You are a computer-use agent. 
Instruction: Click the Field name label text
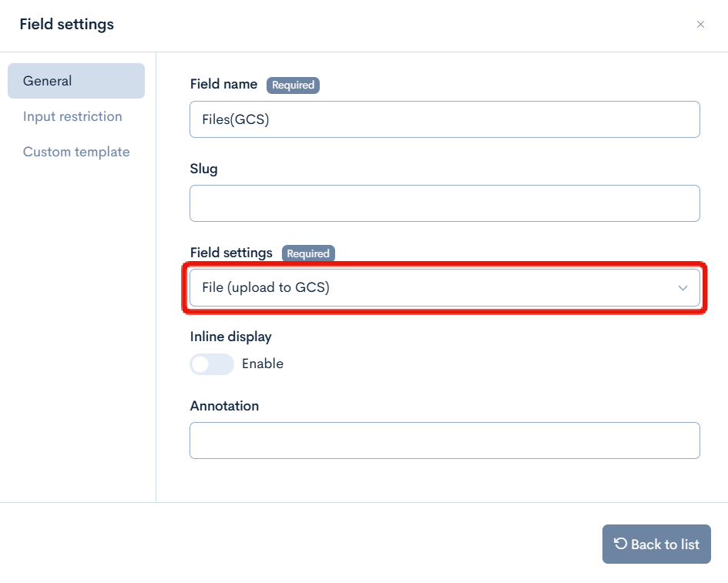(223, 85)
